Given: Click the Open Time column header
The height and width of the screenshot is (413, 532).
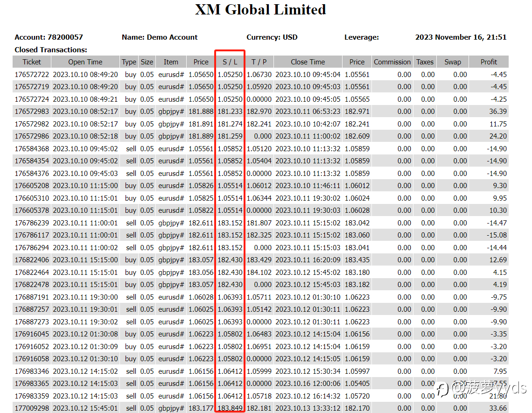Looking at the screenshot, I should 85,62.
